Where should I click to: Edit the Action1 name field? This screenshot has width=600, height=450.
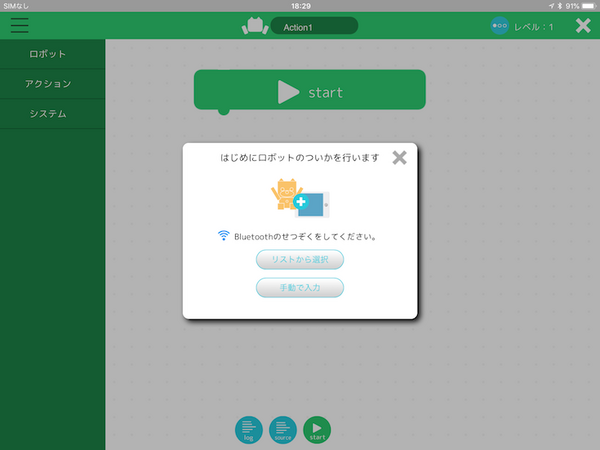pyautogui.click(x=314, y=26)
